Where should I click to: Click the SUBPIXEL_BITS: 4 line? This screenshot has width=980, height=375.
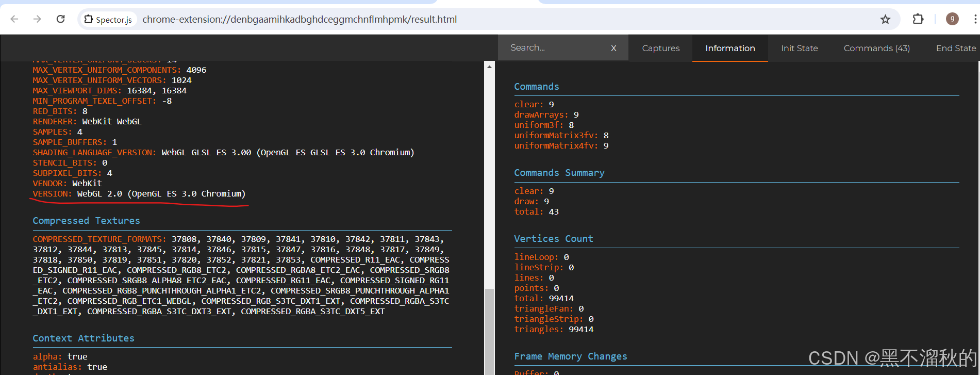(72, 173)
